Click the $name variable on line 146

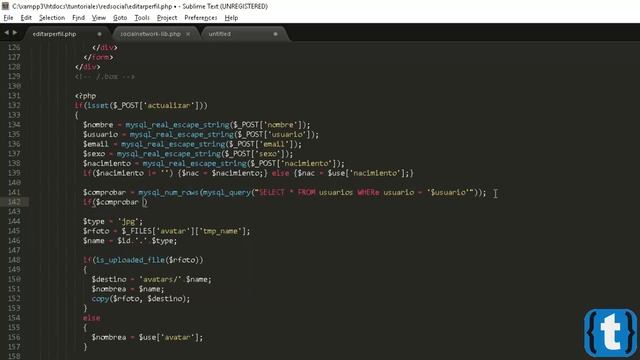click(x=93, y=241)
